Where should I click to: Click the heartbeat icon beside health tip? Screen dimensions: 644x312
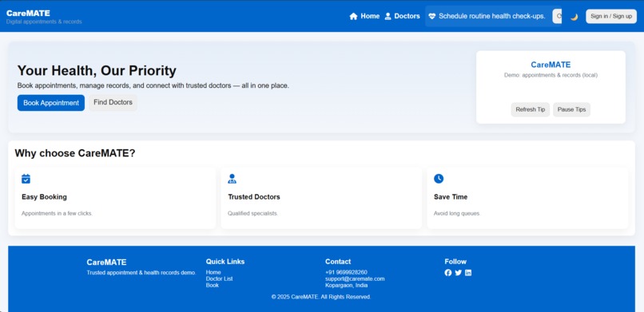(431, 17)
